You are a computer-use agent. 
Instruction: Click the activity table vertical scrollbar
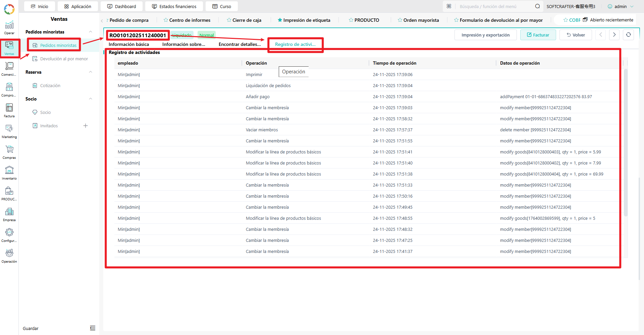(x=626, y=142)
